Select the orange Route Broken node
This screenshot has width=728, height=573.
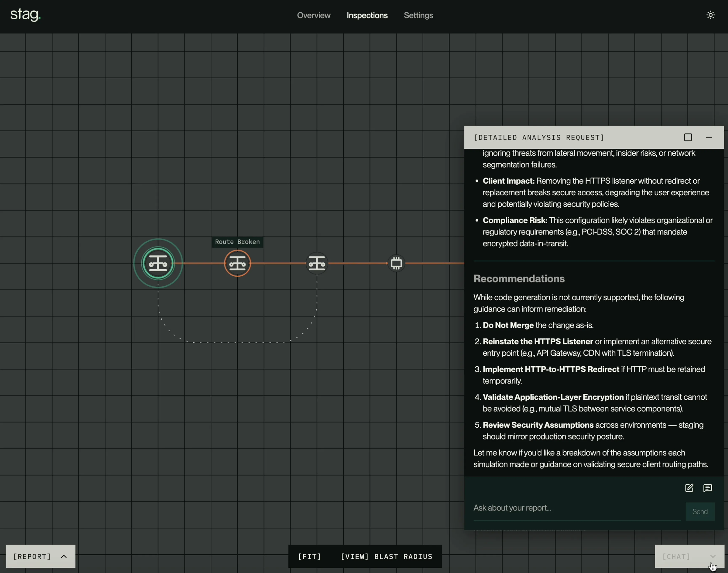click(237, 263)
